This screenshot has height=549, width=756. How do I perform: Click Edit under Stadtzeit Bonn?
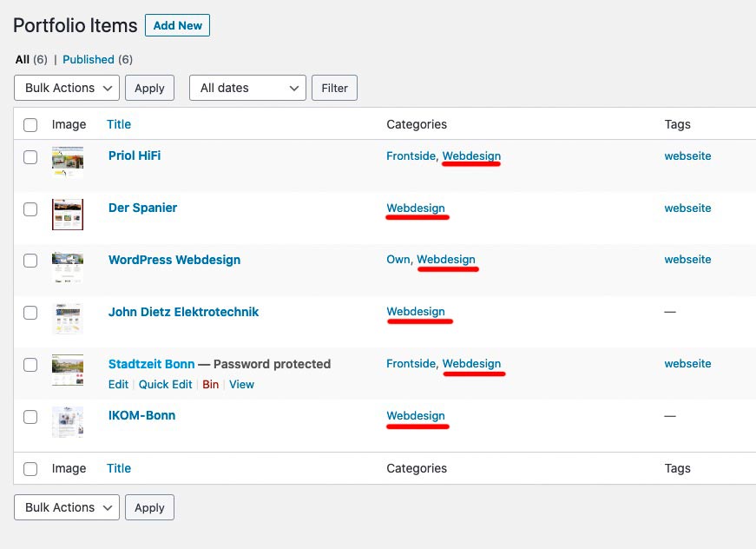point(118,385)
